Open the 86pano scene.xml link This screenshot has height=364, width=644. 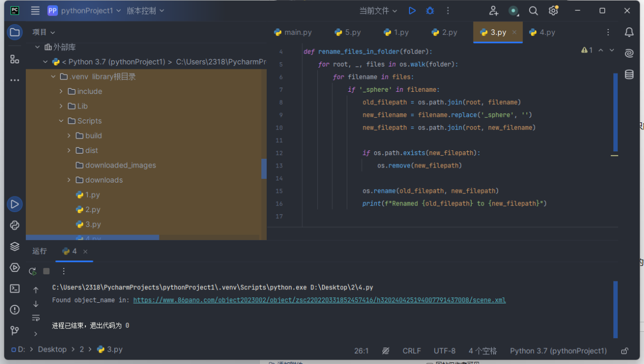(319, 300)
